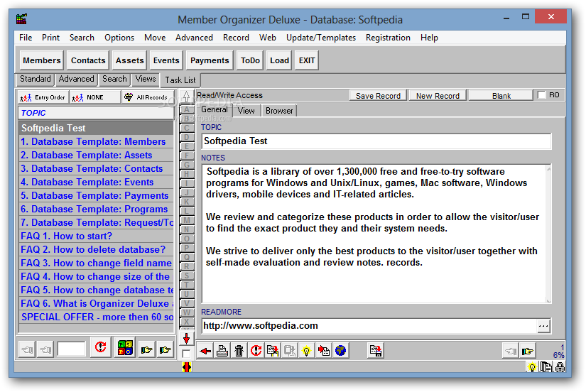Click the copy-record document icon beside refresh
Viewport: 586px width, 392px height.
point(273,351)
